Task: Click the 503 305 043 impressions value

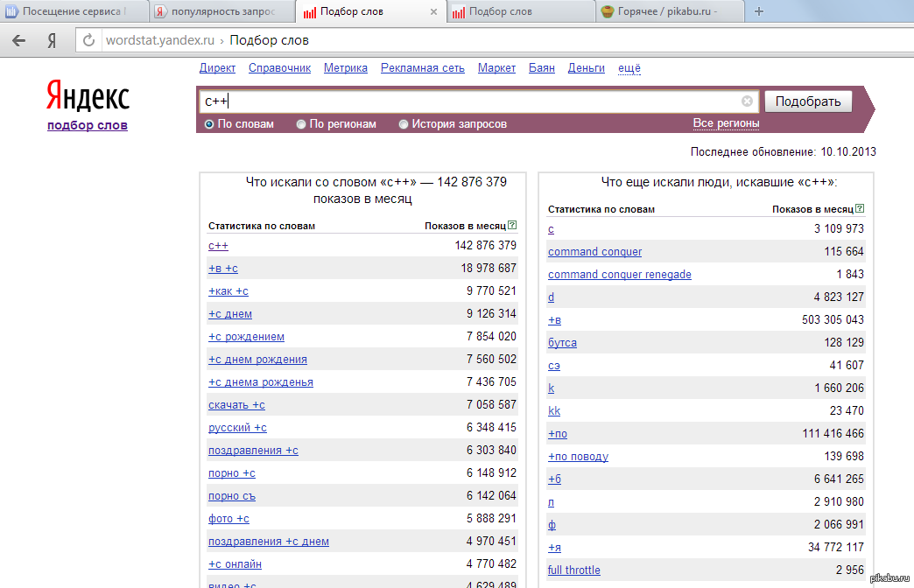Action: [x=833, y=319]
